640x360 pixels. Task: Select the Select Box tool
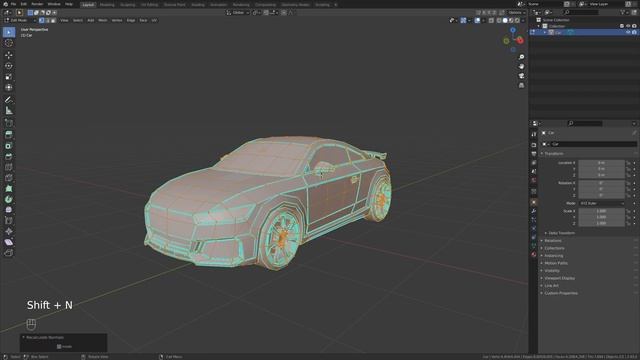pos(9,32)
